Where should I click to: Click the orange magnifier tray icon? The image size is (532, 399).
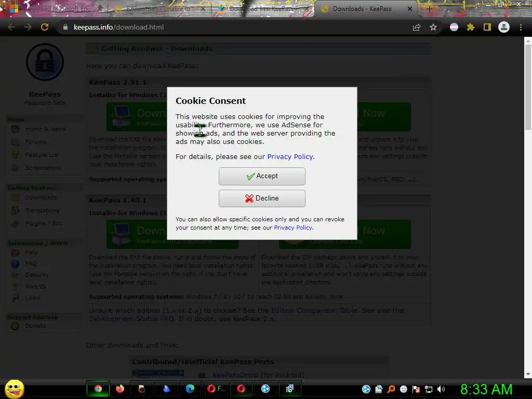[391, 389]
